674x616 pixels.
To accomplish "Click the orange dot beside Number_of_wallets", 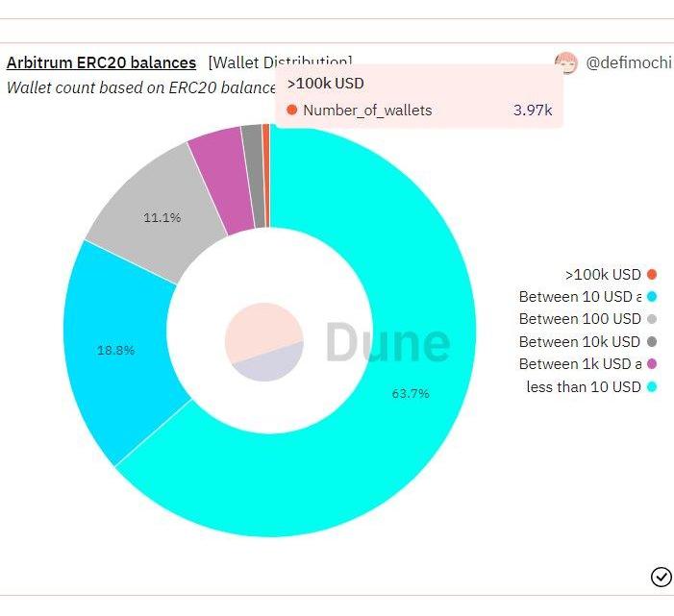I will [291, 111].
